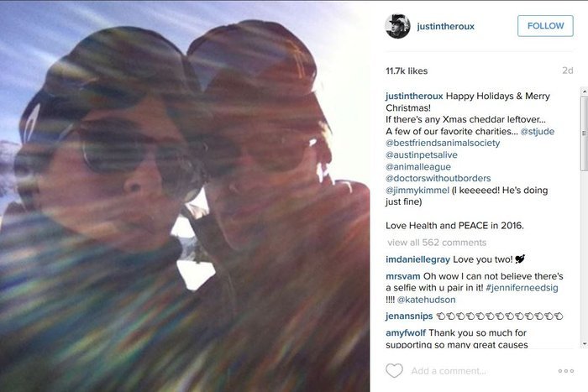
Task: Open the selfie post photo
Action: point(185,196)
